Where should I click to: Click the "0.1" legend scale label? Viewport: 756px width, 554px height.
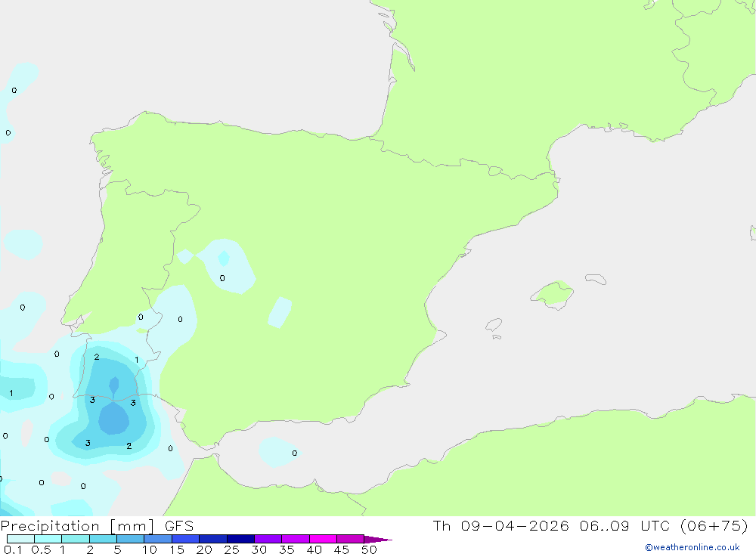pos(13,549)
